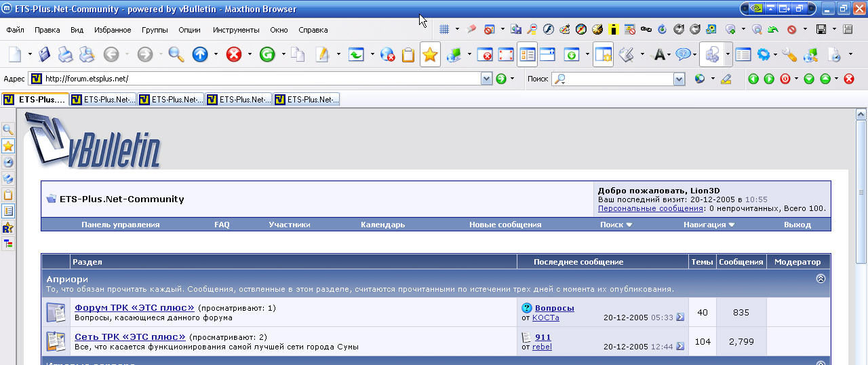
Task: Collapse the Априори forum category
Action: point(821,279)
